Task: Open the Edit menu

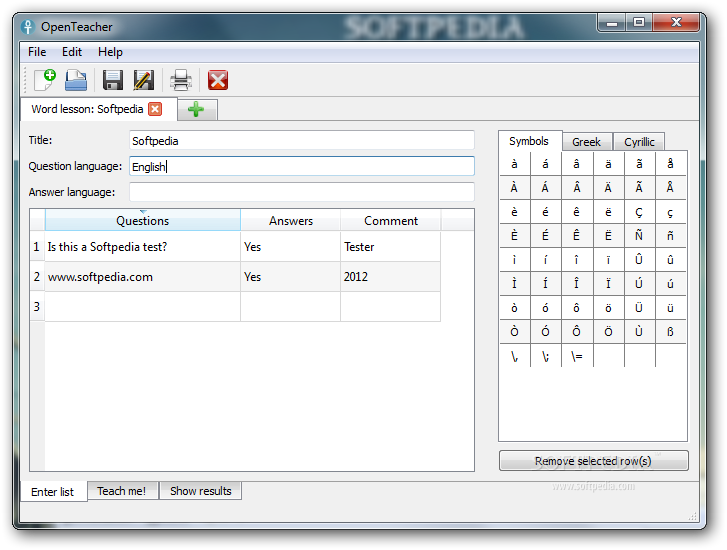Action: click(72, 52)
